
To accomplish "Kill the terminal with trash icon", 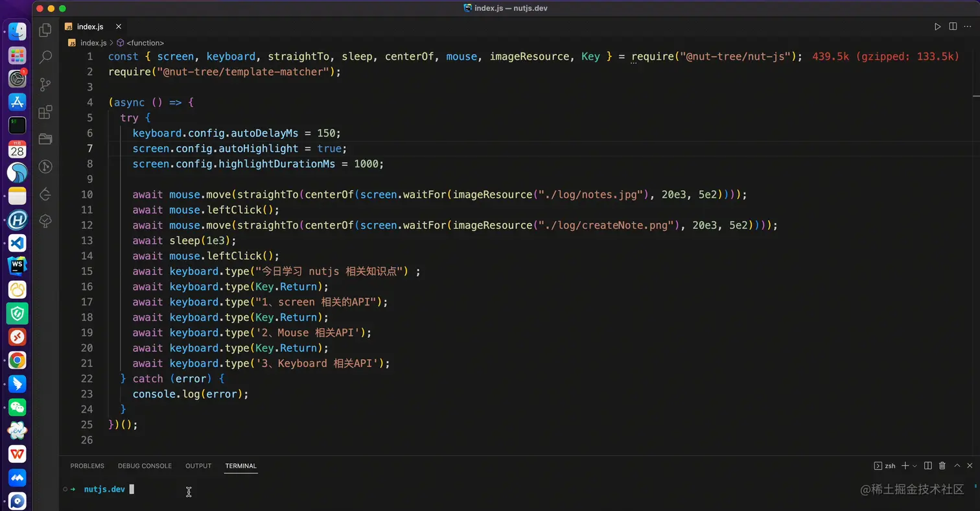I will coord(942,466).
